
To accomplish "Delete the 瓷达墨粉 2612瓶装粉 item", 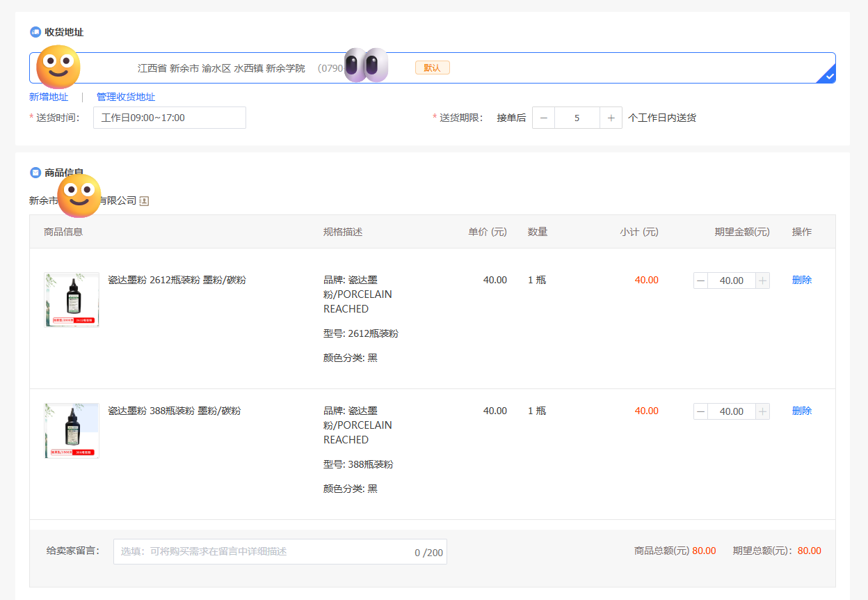I will pos(802,280).
